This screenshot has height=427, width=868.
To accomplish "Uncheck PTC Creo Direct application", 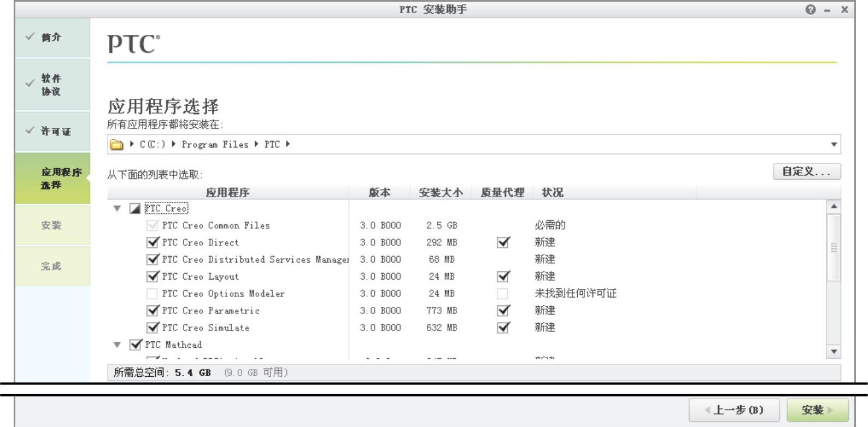I will tap(153, 242).
